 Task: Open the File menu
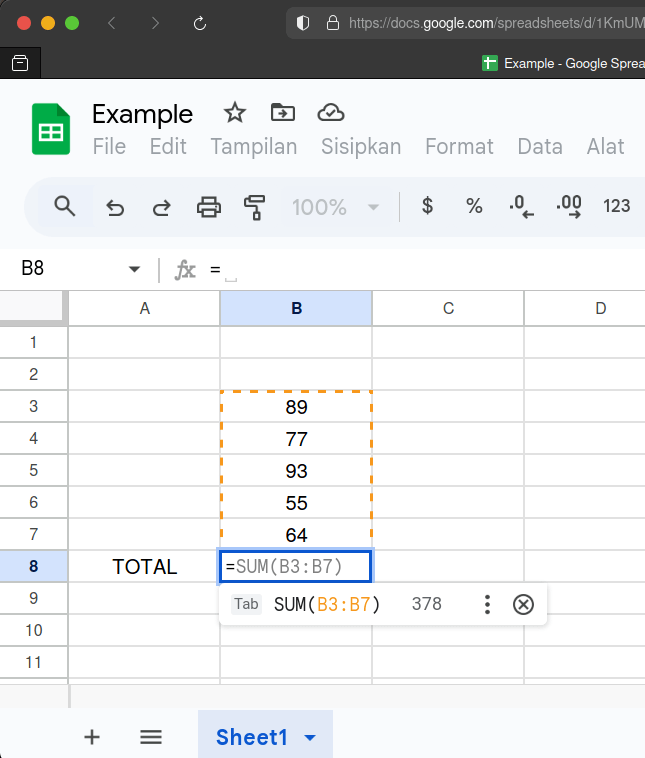pos(109,146)
